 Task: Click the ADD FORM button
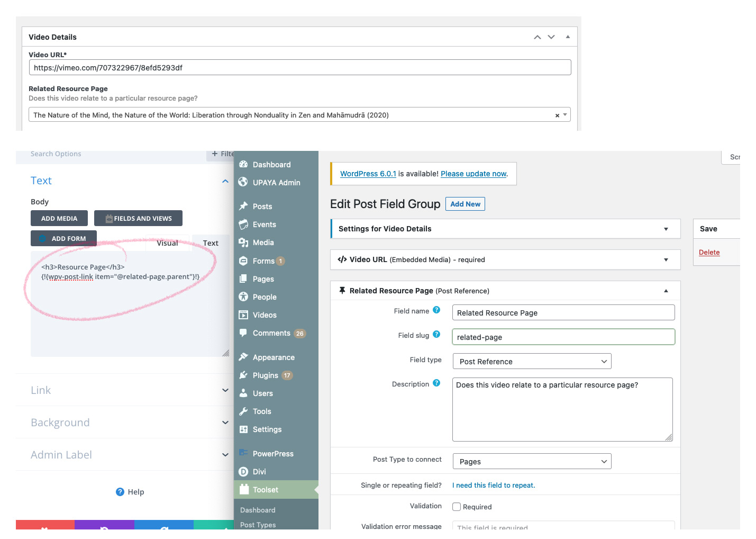click(63, 238)
